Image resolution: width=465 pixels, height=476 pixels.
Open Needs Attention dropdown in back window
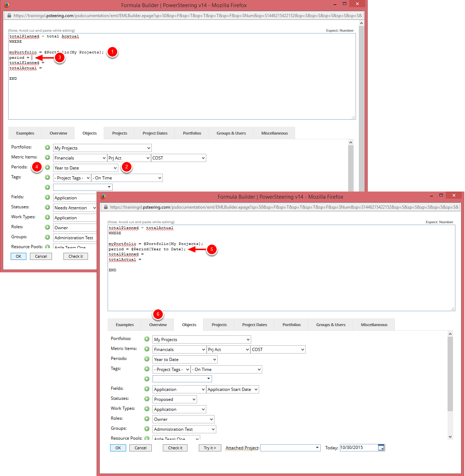tap(75, 208)
